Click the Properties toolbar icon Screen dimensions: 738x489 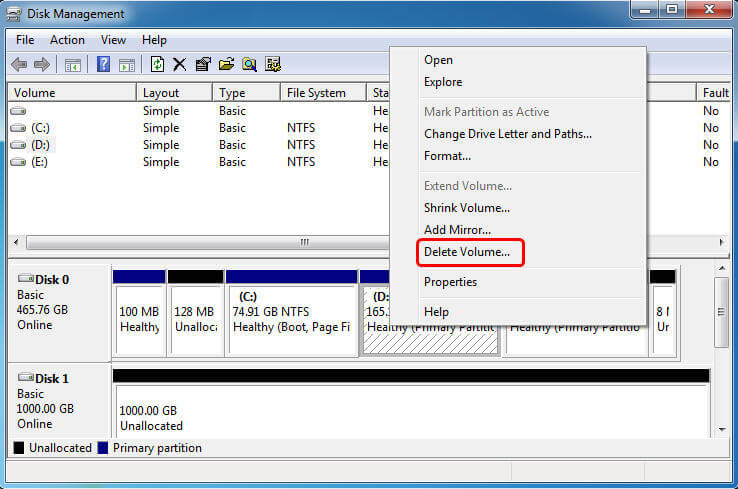click(x=203, y=65)
